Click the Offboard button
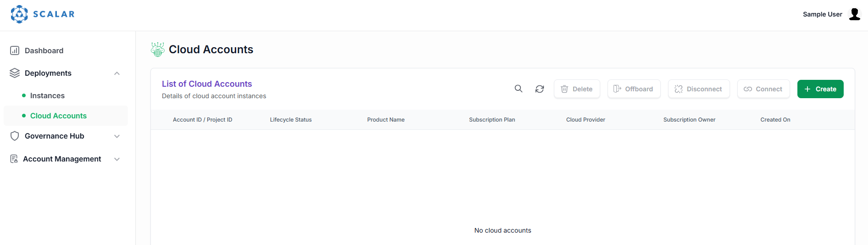The width and height of the screenshot is (868, 245). click(x=634, y=89)
